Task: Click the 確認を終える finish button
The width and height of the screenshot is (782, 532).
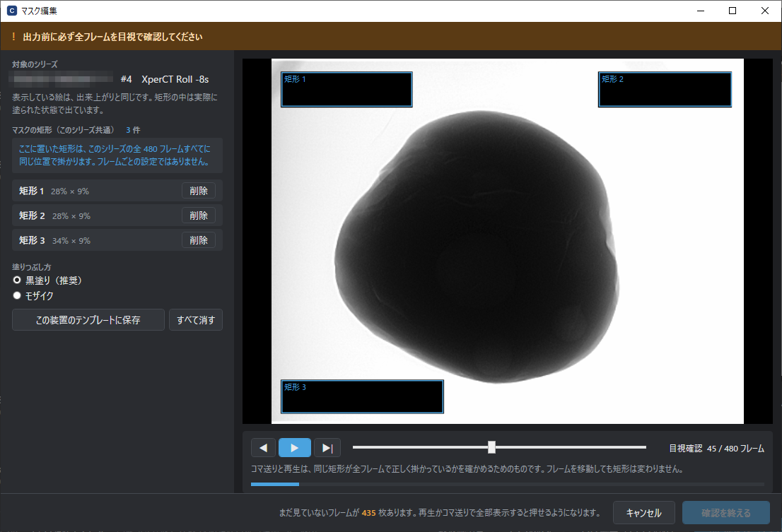Action: (x=725, y=513)
